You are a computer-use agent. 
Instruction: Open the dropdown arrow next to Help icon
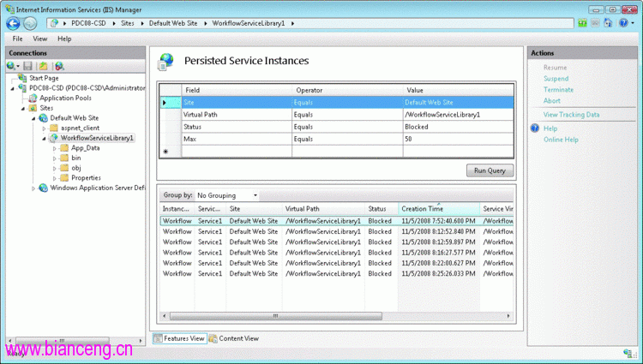pos(633,23)
